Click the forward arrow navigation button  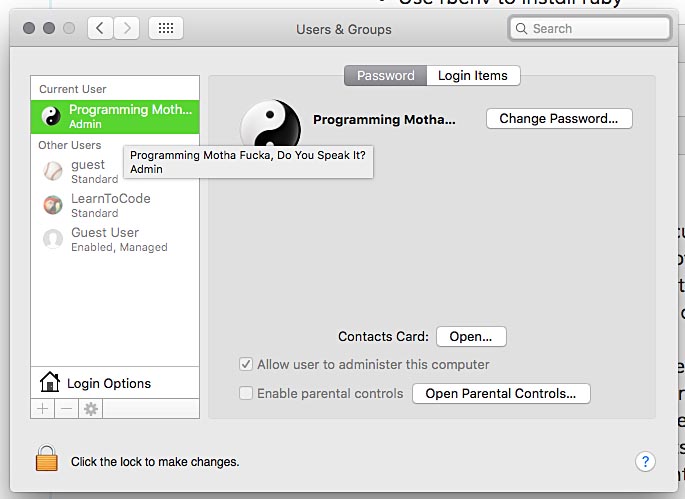click(126, 29)
